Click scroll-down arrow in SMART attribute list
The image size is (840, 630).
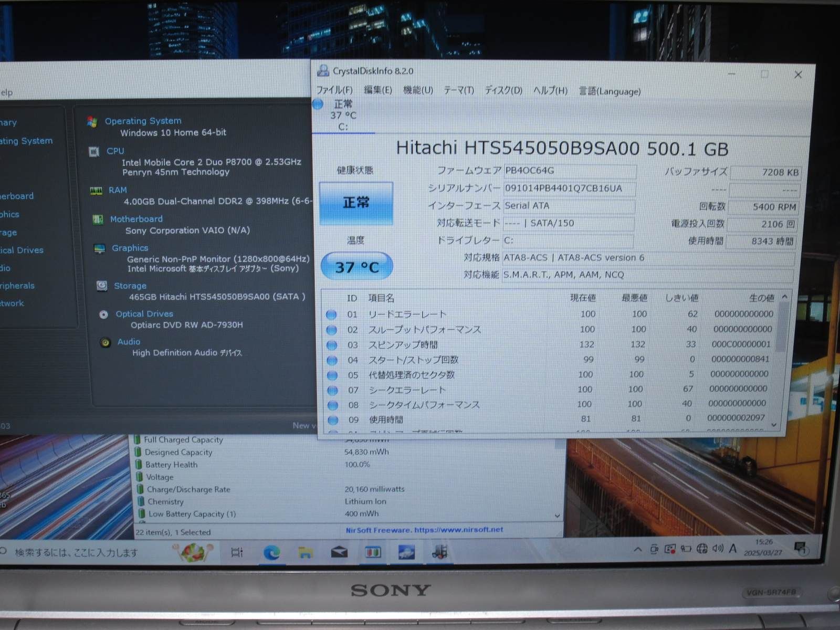pyautogui.click(x=774, y=424)
